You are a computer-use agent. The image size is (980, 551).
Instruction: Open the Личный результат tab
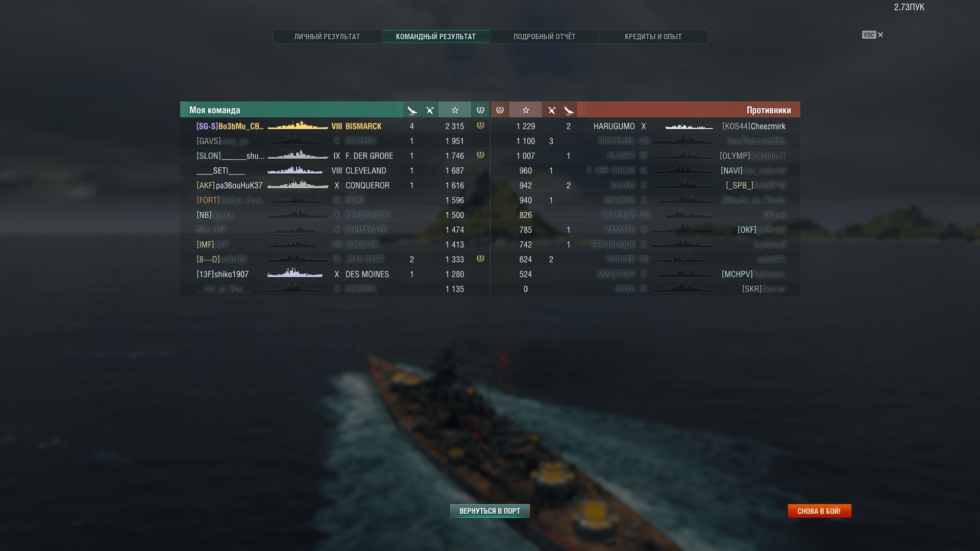click(327, 37)
